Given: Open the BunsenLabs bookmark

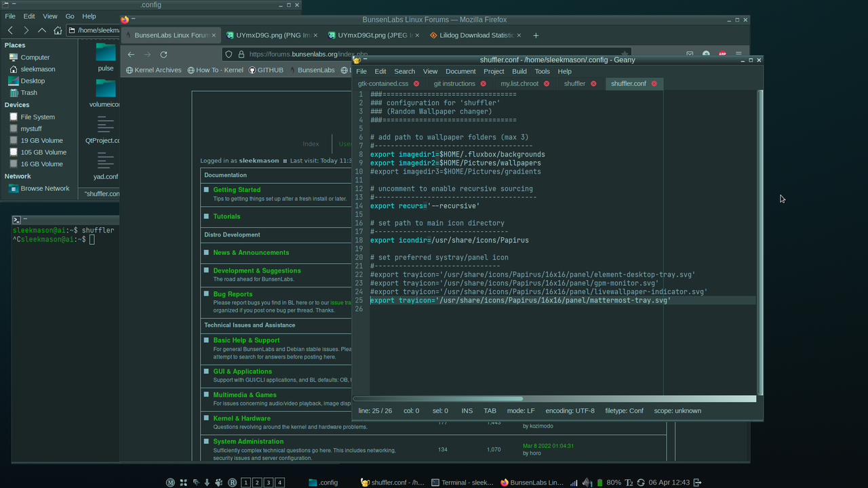Looking at the screenshot, I should [311, 70].
